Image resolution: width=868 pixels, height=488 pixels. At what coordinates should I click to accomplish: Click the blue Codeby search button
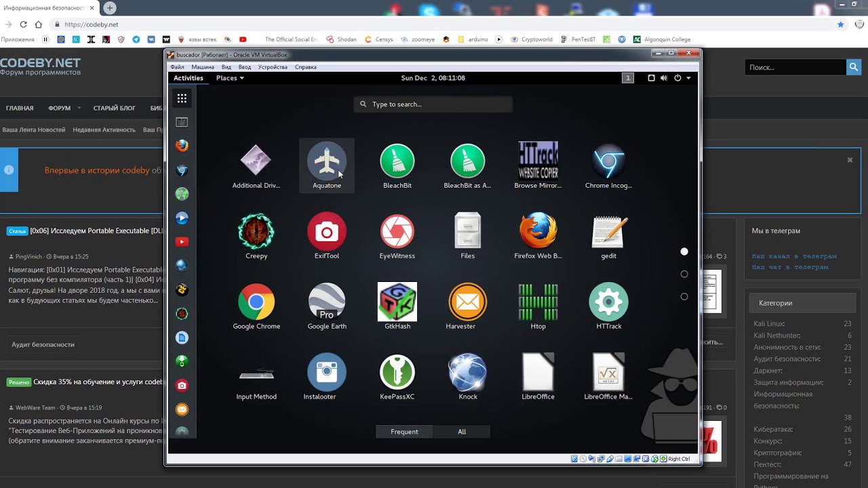point(854,67)
